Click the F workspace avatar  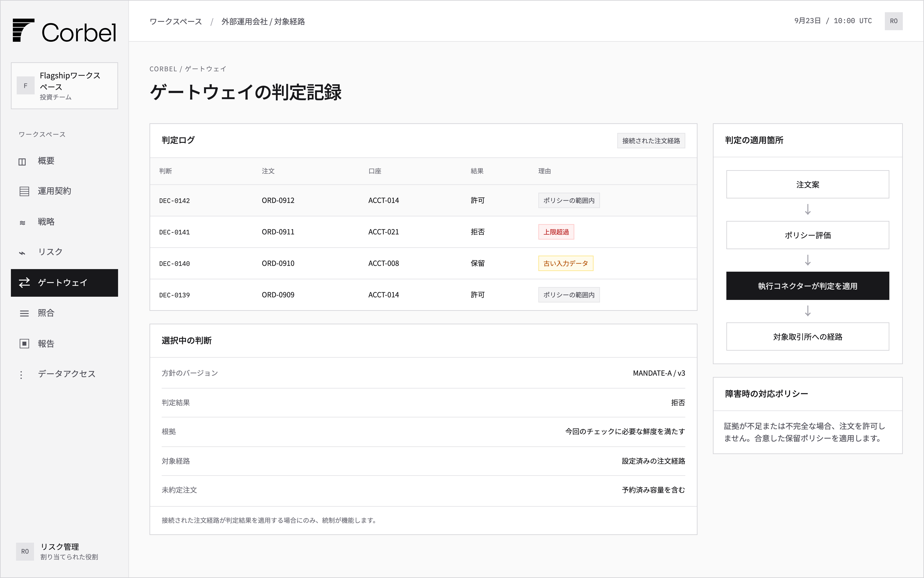click(26, 86)
